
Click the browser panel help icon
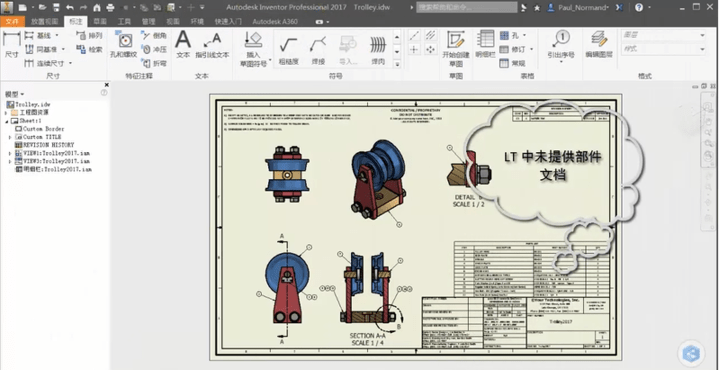pyautogui.click(x=104, y=93)
